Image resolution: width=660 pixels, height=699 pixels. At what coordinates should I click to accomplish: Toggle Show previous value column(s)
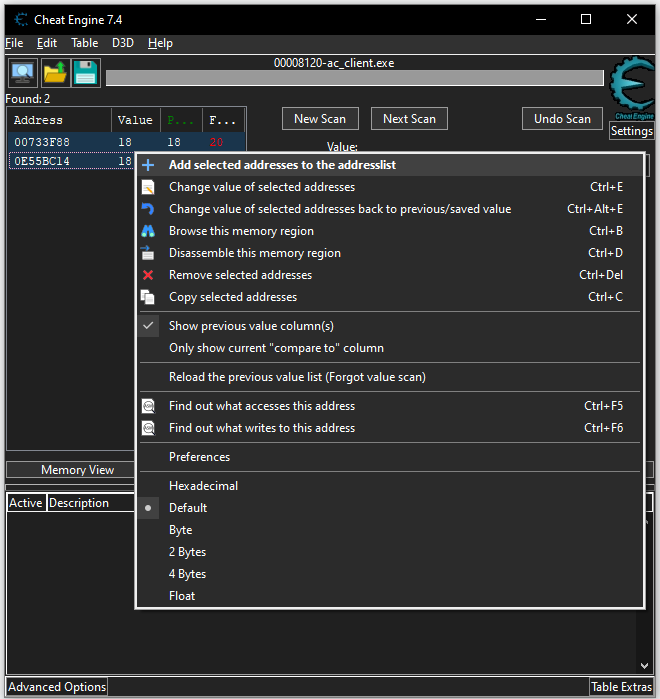[390, 326]
